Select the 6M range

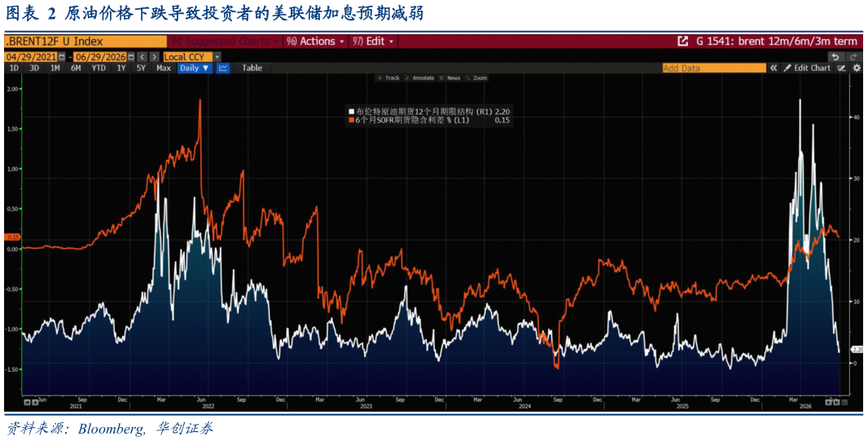76,68
